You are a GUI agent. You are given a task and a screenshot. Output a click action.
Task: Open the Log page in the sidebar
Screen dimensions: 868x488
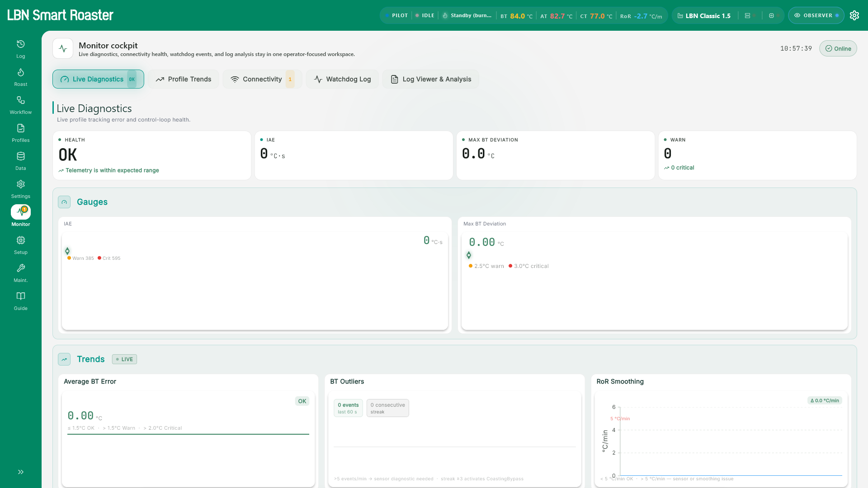click(21, 49)
